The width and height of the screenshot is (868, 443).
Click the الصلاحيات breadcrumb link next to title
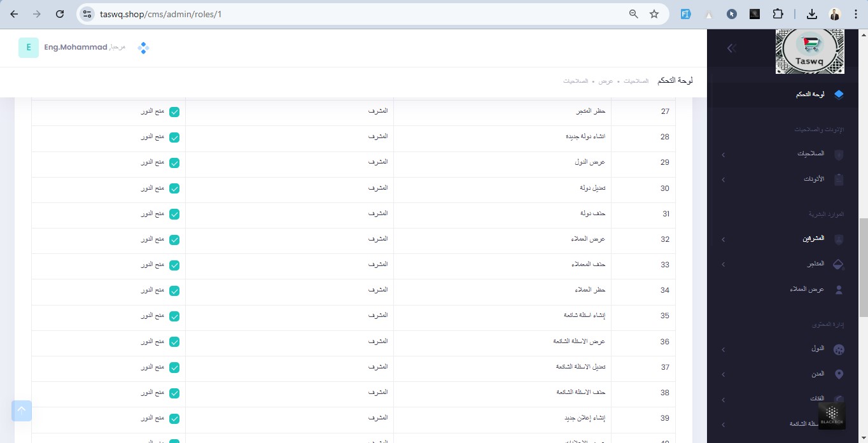tap(636, 81)
